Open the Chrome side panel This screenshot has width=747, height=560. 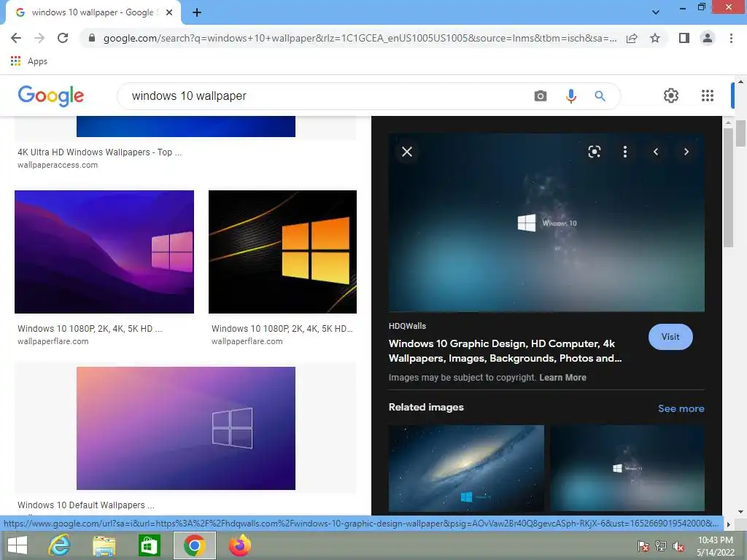684,38
